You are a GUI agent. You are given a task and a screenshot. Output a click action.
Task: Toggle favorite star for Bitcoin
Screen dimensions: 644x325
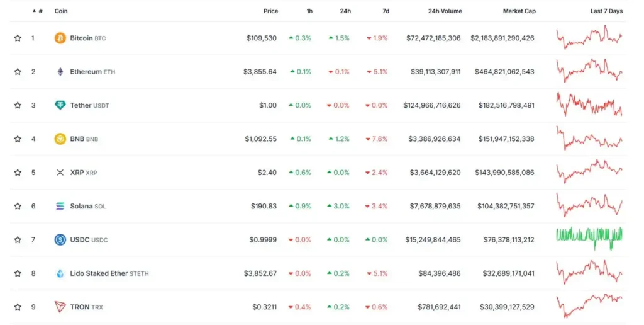[18, 38]
